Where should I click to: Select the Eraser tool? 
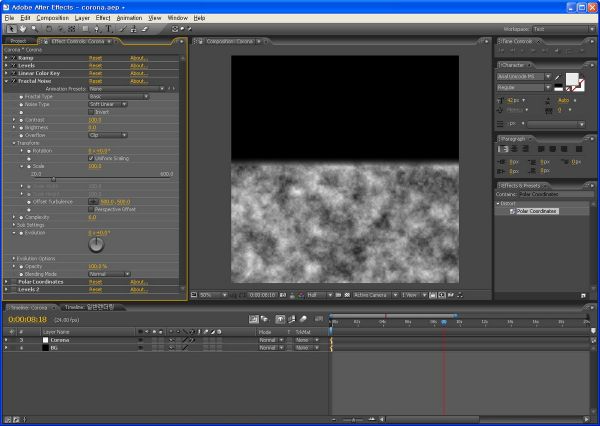(145, 29)
